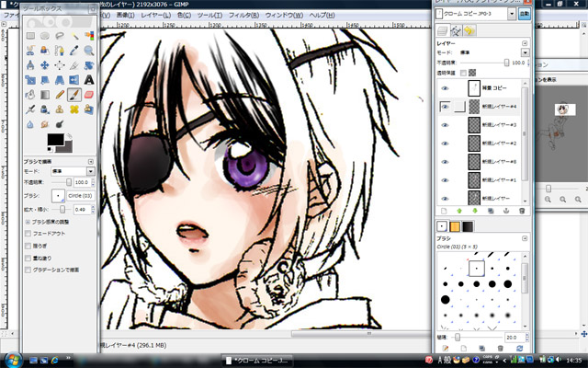Select the Color Picker eyedropper tool

click(x=74, y=51)
